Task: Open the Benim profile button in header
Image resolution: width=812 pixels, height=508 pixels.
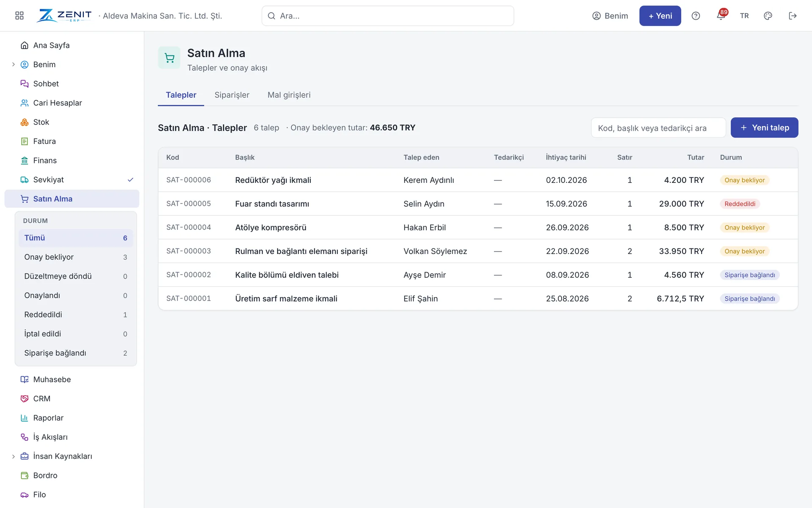Action: [610, 16]
